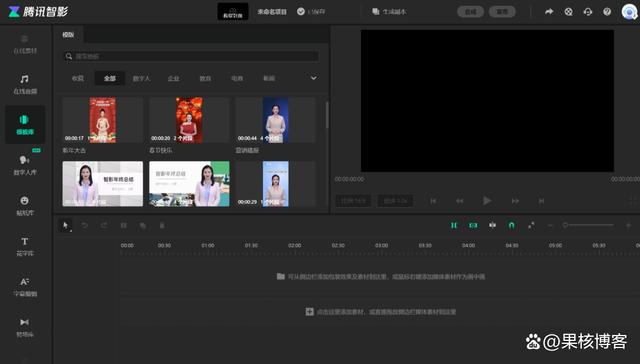
Task: Click the fit-timeline icon beside zoom minus
Action: point(531,225)
